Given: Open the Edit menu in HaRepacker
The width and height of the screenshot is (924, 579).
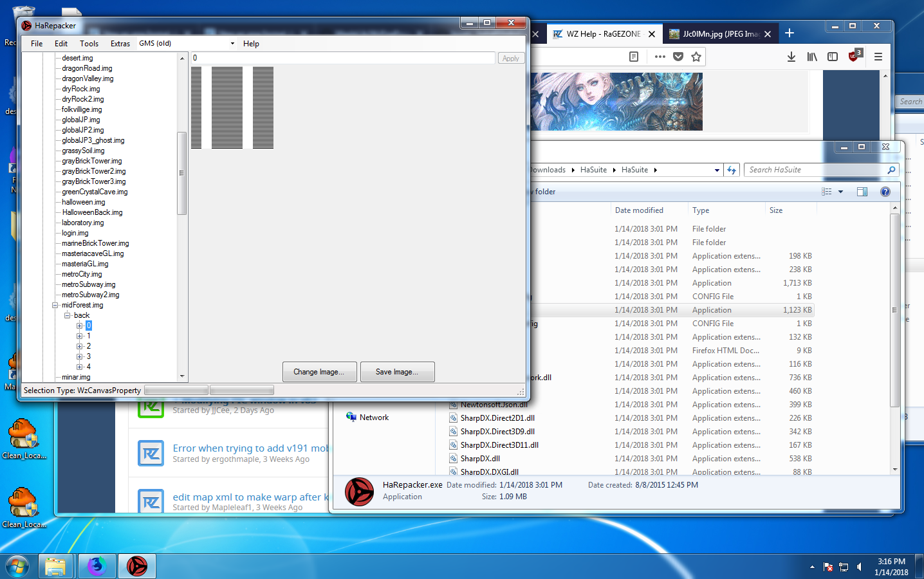Looking at the screenshot, I should click(x=61, y=44).
